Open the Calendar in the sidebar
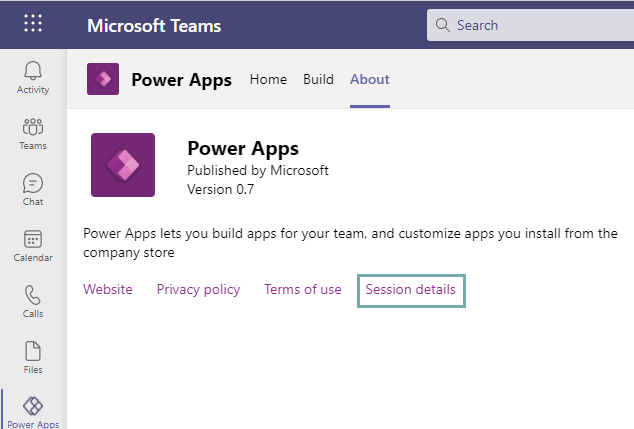Screen dimensions: 634x429 (x=33, y=245)
